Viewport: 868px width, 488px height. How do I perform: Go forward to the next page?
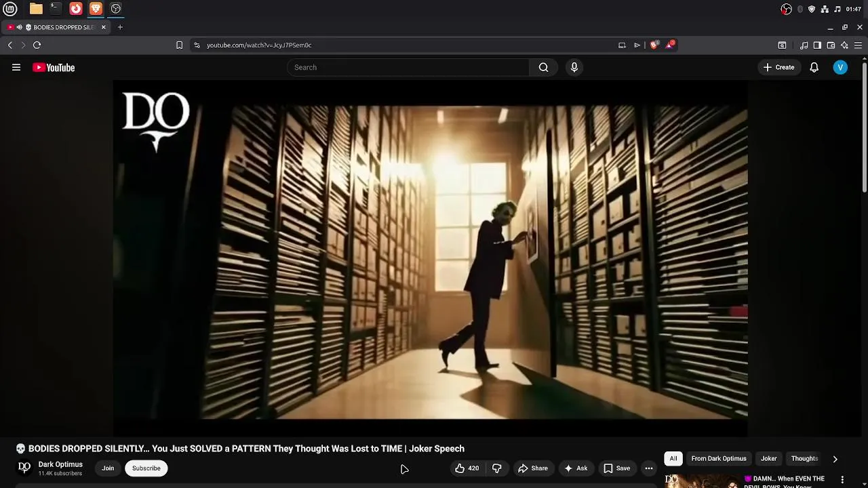coord(23,45)
